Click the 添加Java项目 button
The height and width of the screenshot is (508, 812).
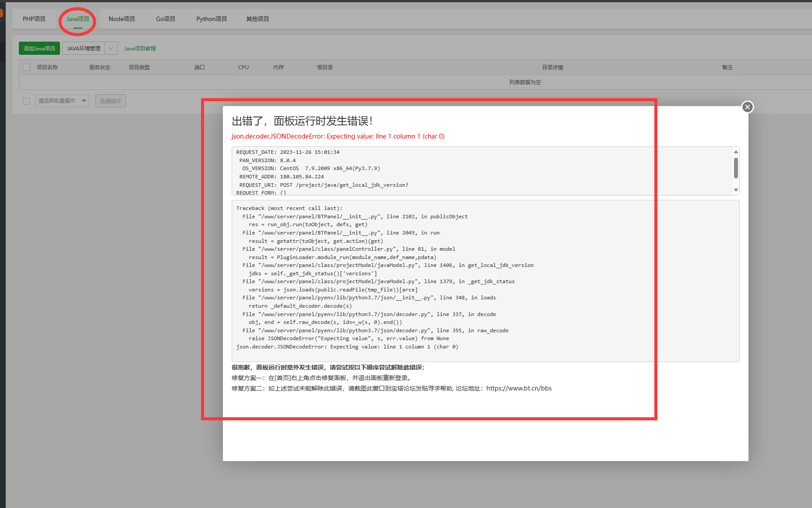(39, 48)
